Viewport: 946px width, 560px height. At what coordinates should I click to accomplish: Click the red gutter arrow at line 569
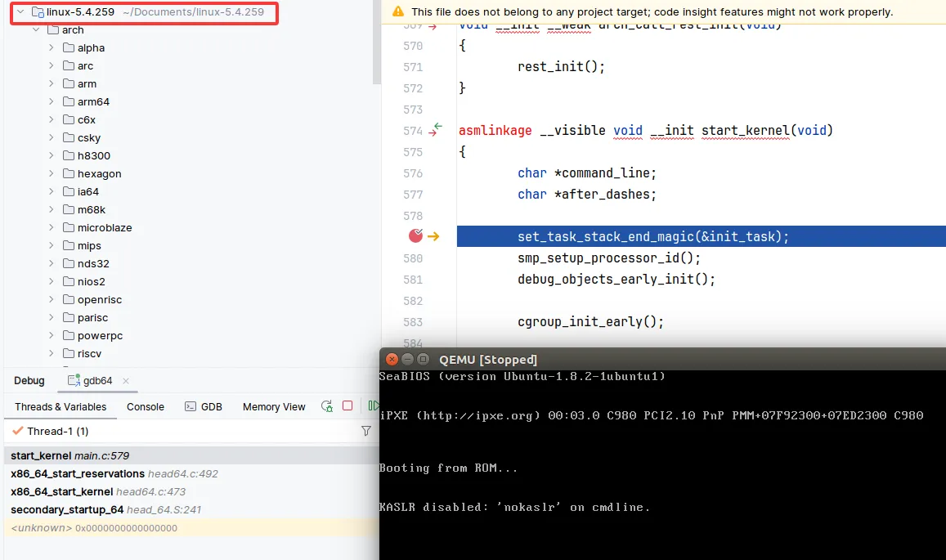[x=433, y=26]
